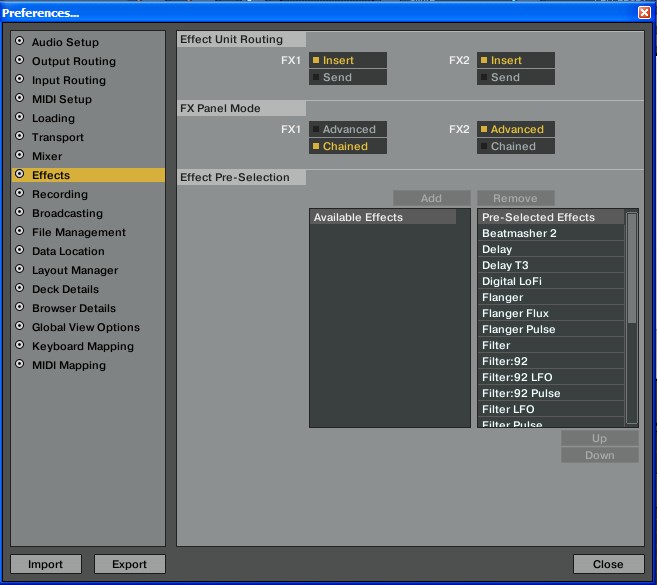Viewport: 657px width, 585px height.
Task: Switch FX1 panel mode to Chained
Action: click(x=348, y=146)
